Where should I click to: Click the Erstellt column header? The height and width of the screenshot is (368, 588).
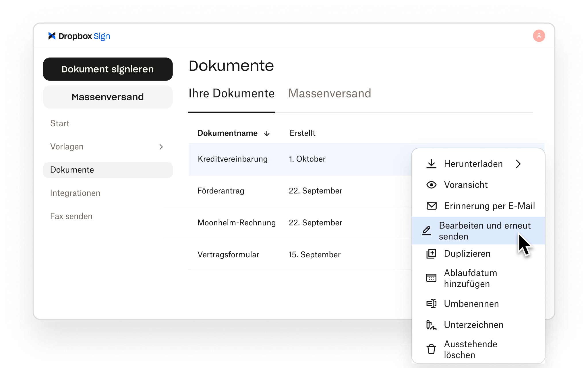coord(302,133)
